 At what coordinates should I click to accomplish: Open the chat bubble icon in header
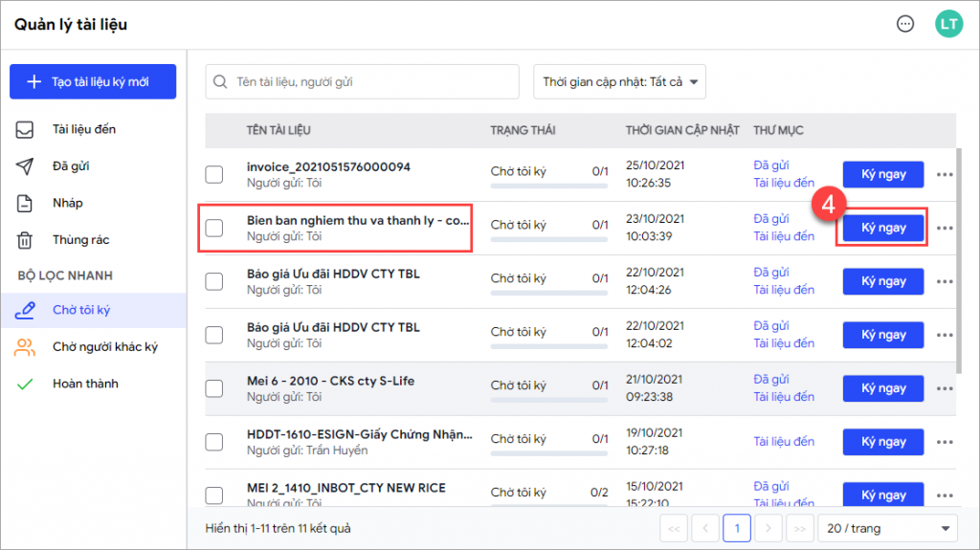click(905, 25)
